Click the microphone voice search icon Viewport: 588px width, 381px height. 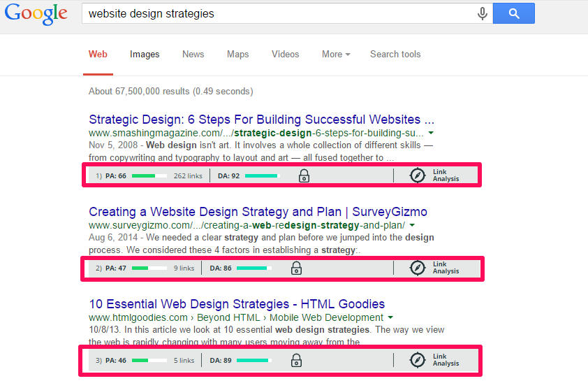(x=483, y=13)
